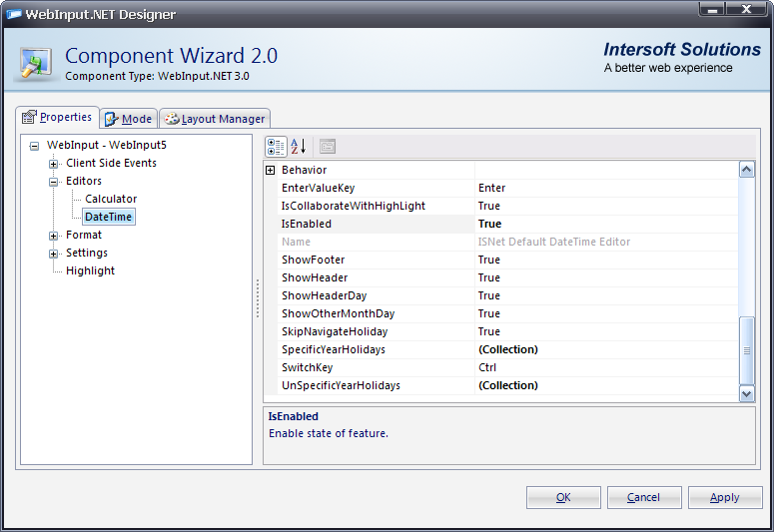Open the Layout Manager tab
This screenshot has width=774, height=532.
214,119
